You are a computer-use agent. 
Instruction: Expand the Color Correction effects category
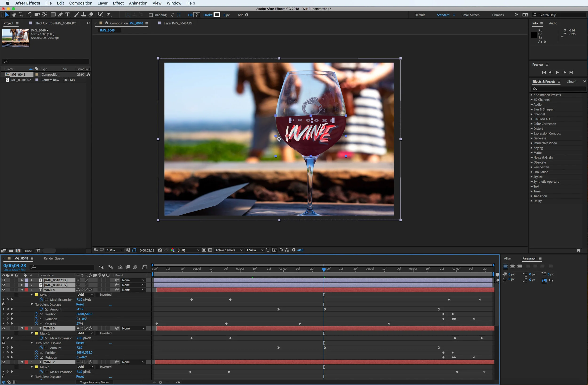[x=532, y=124]
